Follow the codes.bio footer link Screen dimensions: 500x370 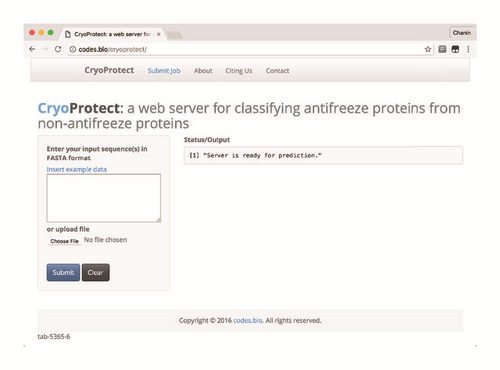tap(248, 320)
